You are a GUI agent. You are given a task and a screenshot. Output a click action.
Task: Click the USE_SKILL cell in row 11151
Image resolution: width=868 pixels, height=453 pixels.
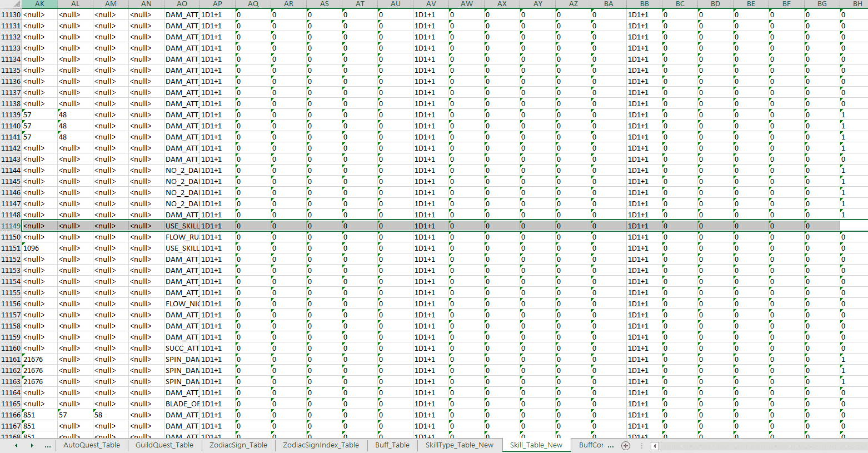coord(182,248)
